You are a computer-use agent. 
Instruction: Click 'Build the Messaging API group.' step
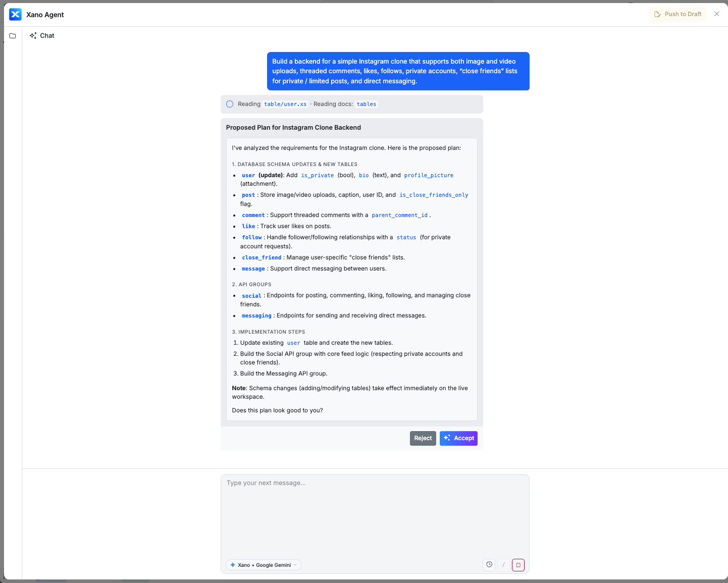(284, 374)
